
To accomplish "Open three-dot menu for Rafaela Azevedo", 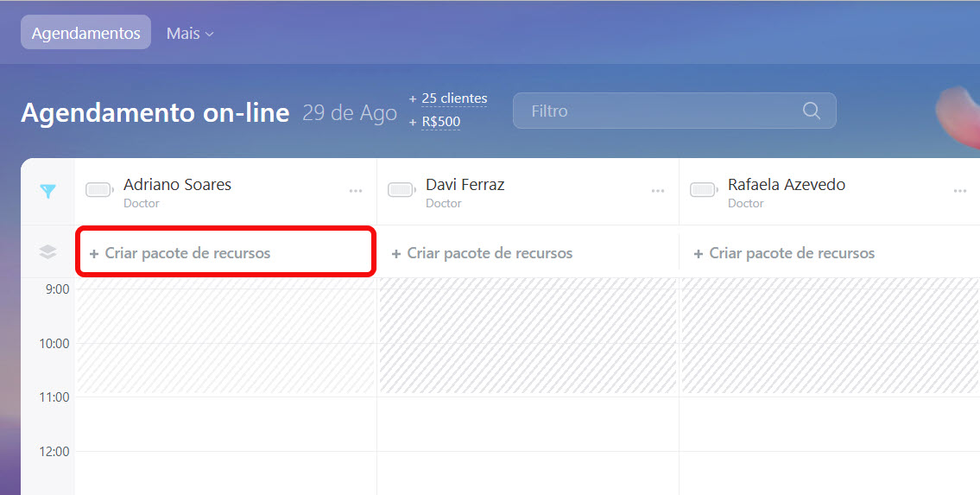I will coord(959,191).
